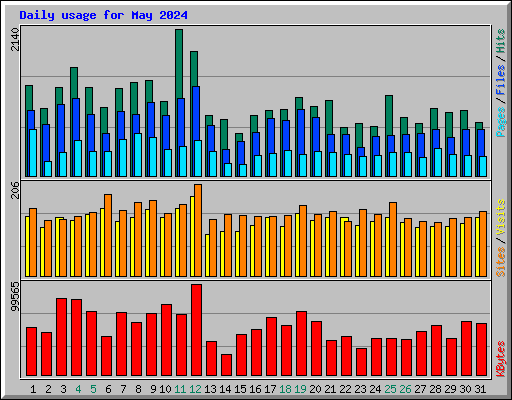The height and width of the screenshot is (400, 512).
Task: Click the yellow Visits legend label
Action: 501,218
